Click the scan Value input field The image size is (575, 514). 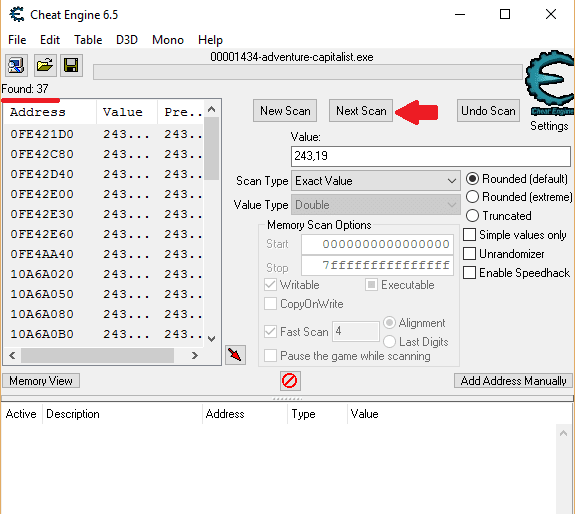tap(431, 156)
